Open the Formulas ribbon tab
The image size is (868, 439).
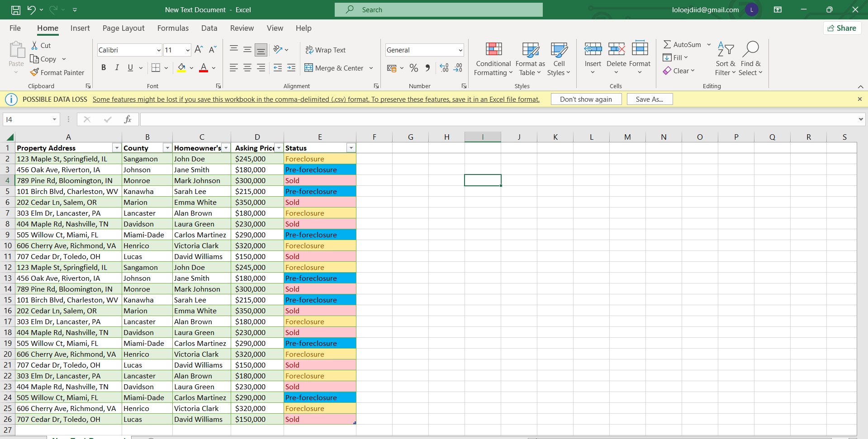click(173, 28)
